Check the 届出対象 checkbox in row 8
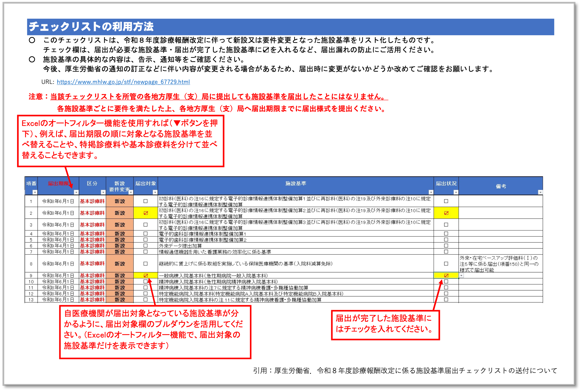The width and height of the screenshot is (581, 392). click(x=146, y=264)
